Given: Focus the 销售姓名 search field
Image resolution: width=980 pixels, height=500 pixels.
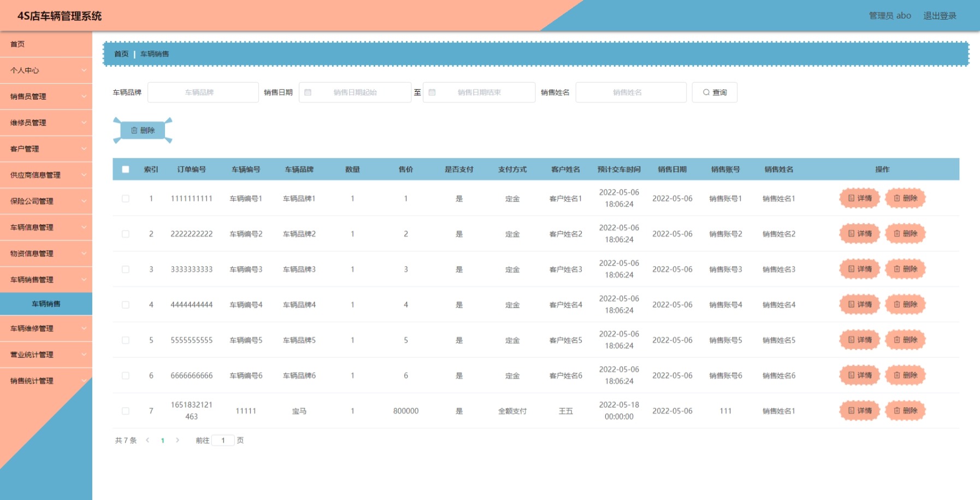Looking at the screenshot, I should (631, 92).
